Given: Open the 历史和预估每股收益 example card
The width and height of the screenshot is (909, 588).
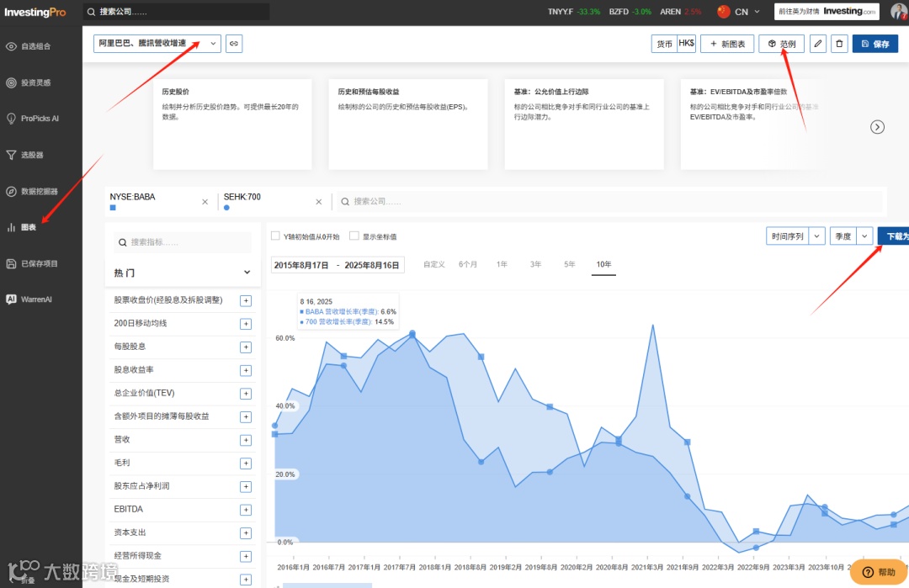Looking at the screenshot, I should [408, 124].
